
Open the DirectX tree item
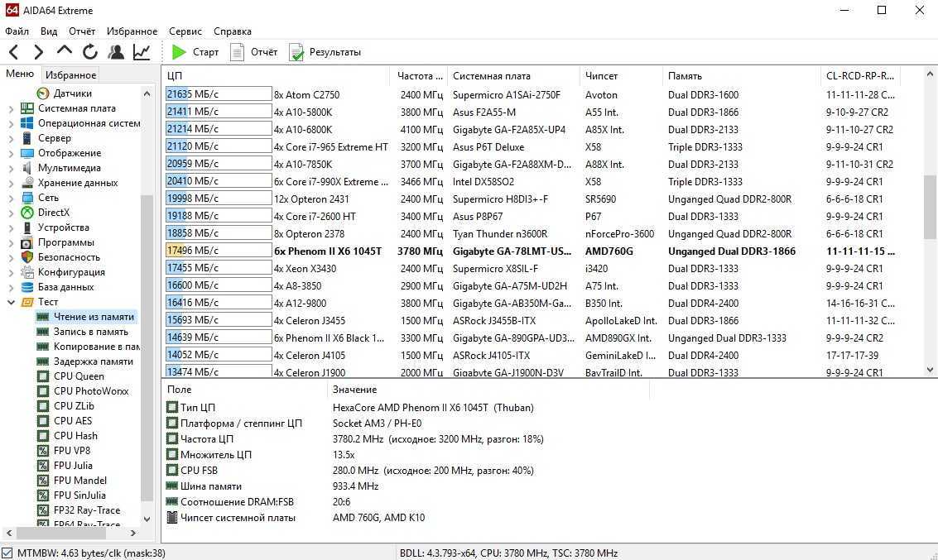(53, 213)
